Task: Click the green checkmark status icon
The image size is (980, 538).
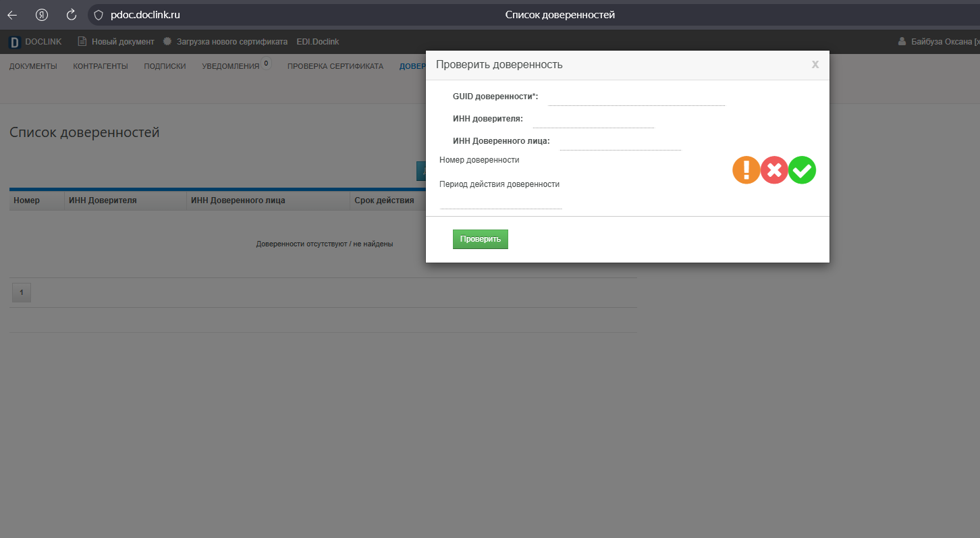Action: (x=802, y=170)
